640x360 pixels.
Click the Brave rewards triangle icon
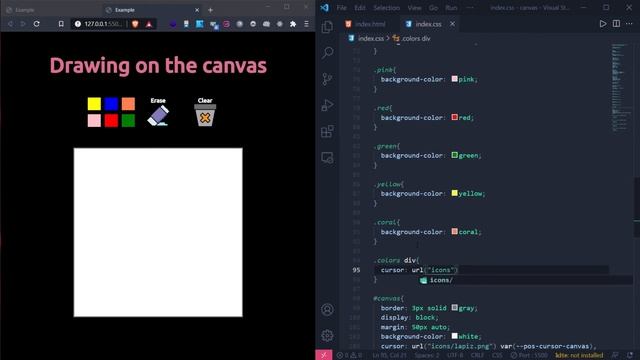pos(149,24)
